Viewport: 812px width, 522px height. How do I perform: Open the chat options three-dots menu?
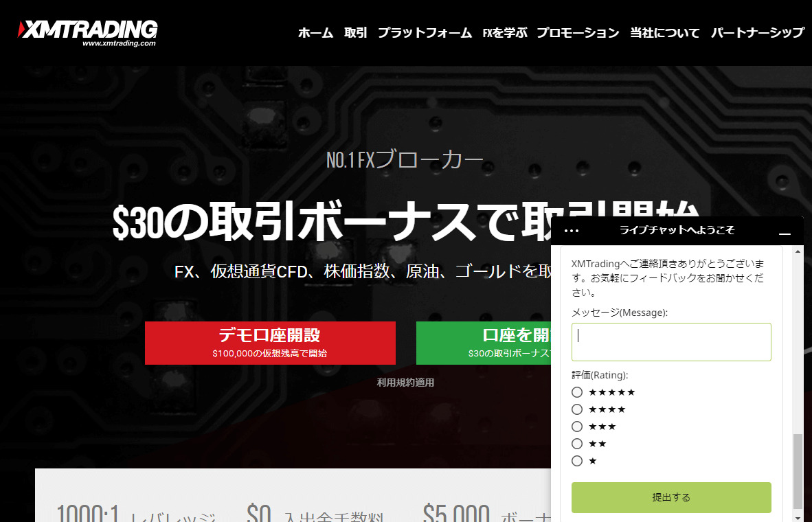coord(571,231)
